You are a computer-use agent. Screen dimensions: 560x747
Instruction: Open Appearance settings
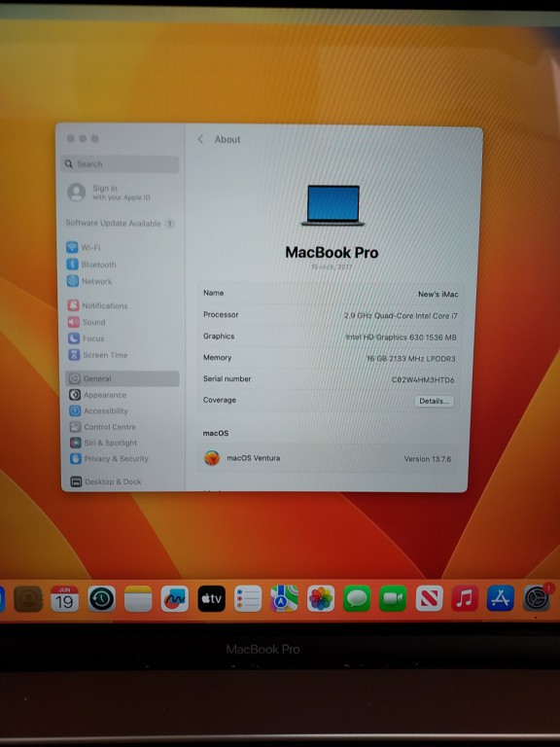pos(98,395)
